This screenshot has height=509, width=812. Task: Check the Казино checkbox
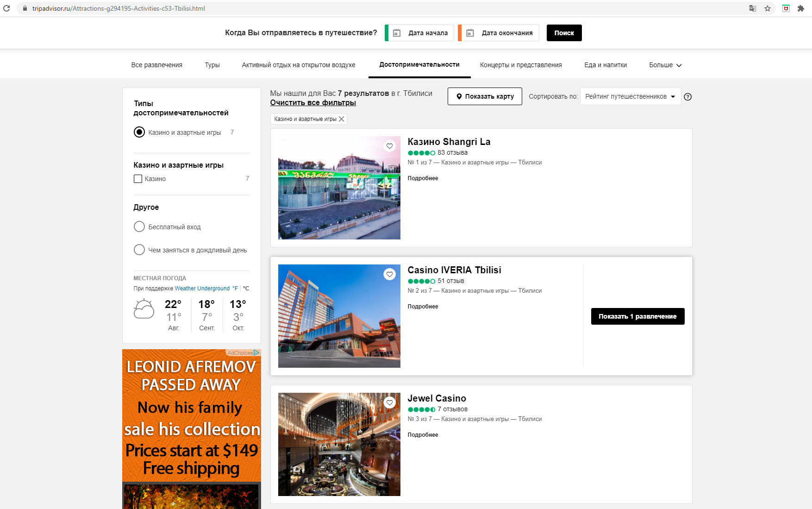coord(138,179)
